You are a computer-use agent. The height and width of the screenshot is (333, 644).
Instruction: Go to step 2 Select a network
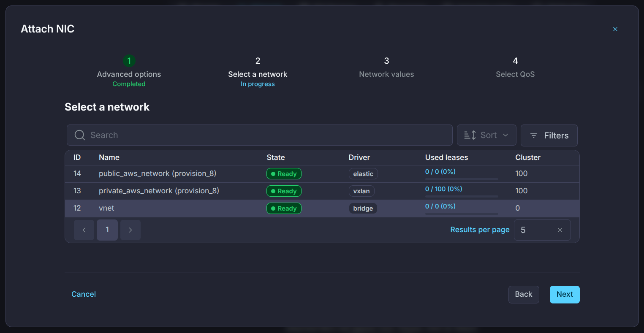(x=258, y=72)
